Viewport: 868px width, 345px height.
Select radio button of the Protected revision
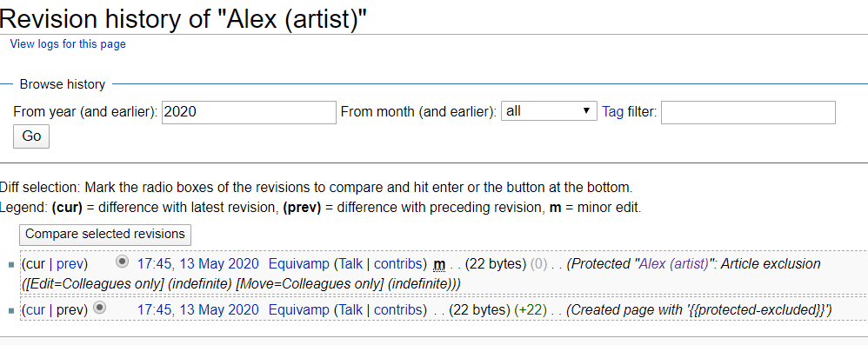click(x=123, y=261)
